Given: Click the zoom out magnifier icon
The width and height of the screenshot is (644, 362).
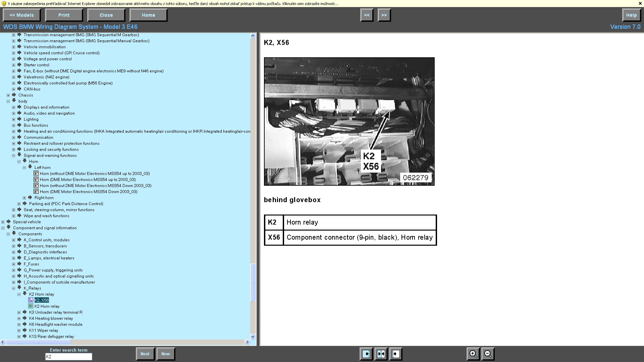Looking at the screenshot, I should 488,354.
